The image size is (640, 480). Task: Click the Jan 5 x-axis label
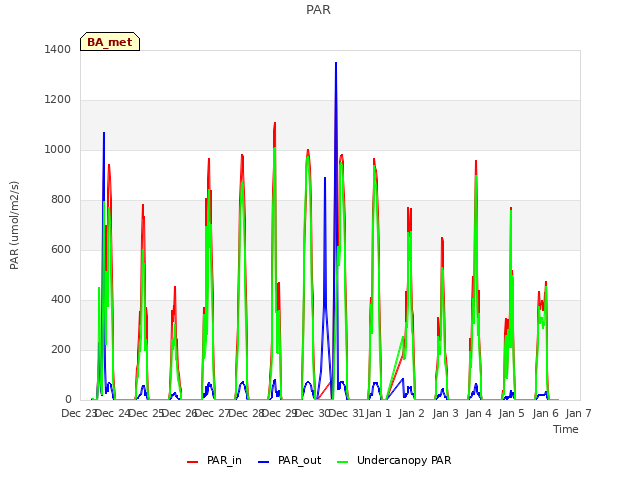coord(512,413)
